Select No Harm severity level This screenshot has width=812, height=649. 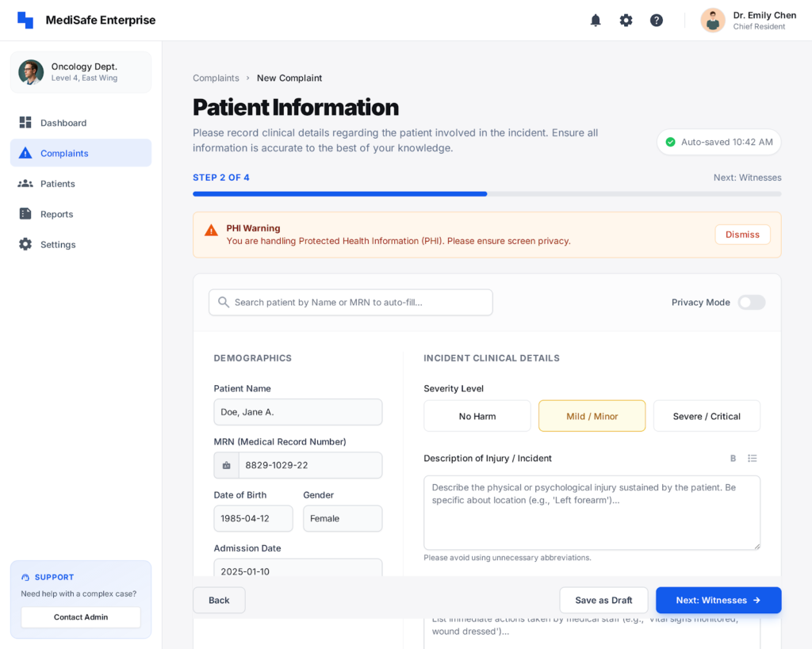point(477,416)
